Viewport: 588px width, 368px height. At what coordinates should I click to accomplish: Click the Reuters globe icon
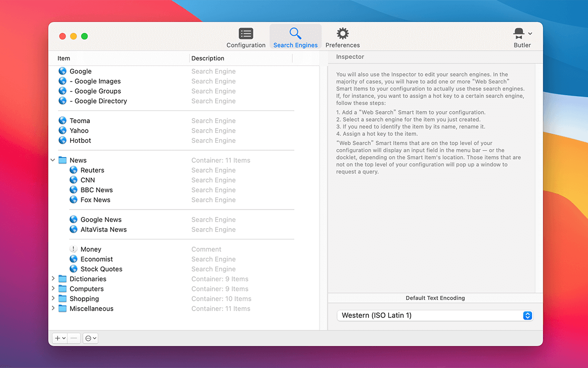[73, 170]
